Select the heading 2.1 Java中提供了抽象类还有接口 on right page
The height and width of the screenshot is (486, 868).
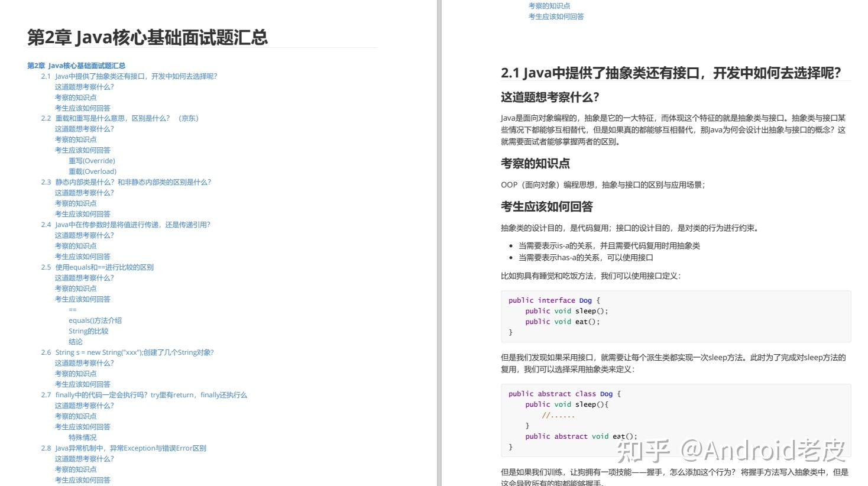point(671,73)
